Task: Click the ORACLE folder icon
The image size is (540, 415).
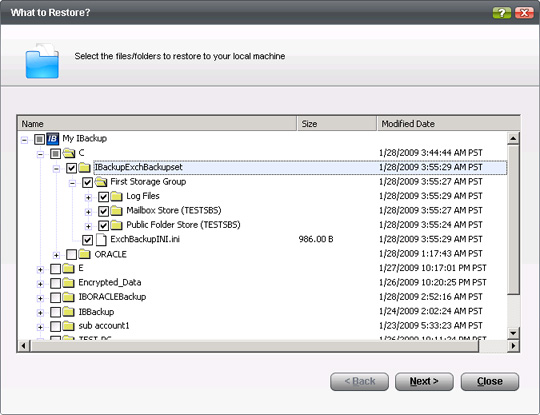Action: tap(84, 254)
